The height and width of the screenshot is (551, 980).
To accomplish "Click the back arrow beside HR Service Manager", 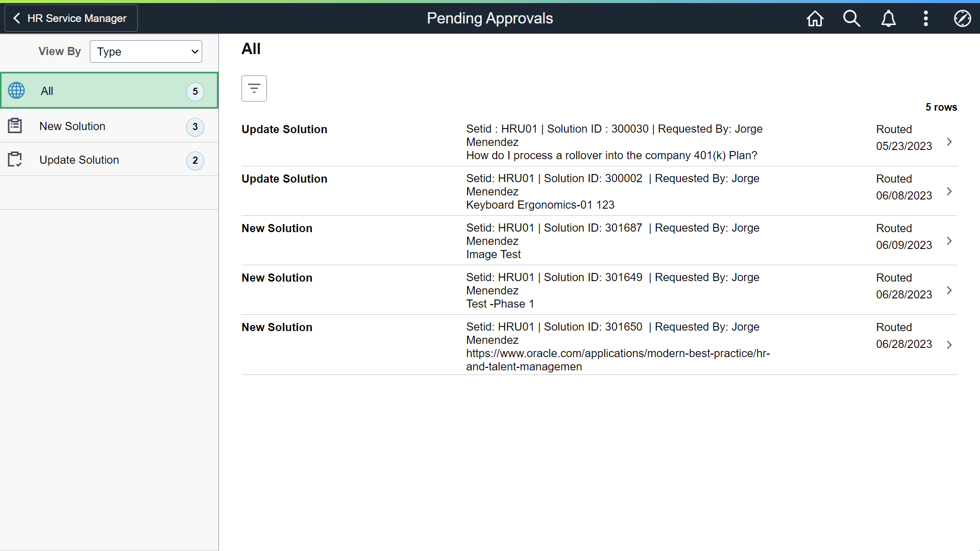I will (x=17, y=18).
